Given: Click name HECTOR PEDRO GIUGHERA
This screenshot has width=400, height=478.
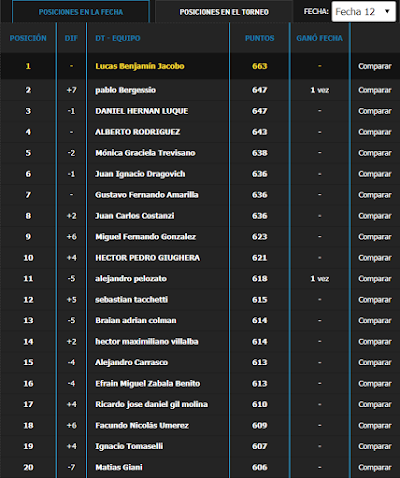Looking at the screenshot, I should (147, 258).
